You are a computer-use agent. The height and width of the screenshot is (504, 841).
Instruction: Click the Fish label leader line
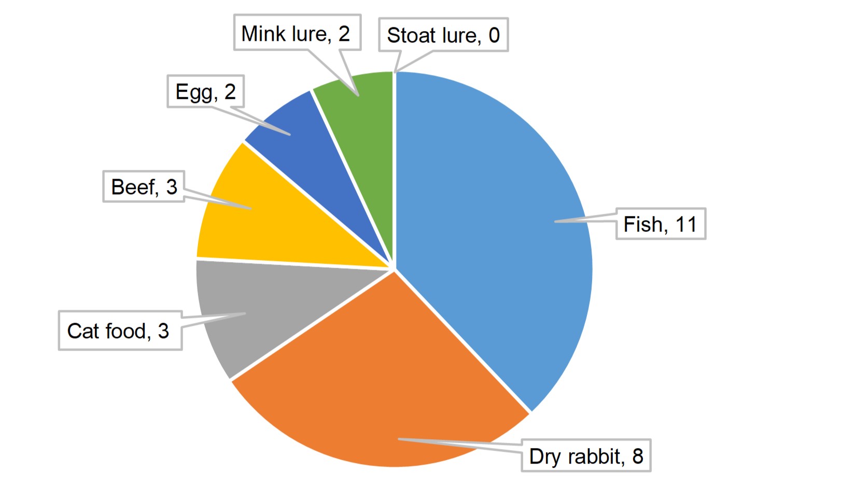tap(586, 218)
